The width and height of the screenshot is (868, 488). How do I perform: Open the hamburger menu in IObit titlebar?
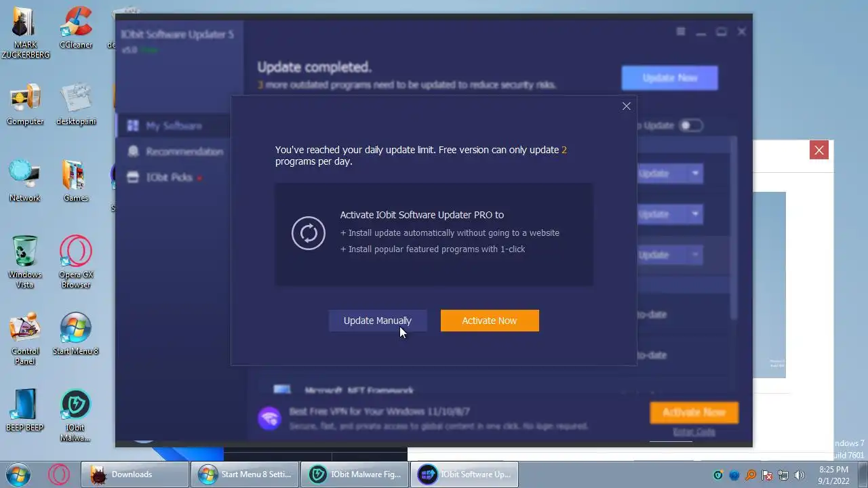click(680, 32)
